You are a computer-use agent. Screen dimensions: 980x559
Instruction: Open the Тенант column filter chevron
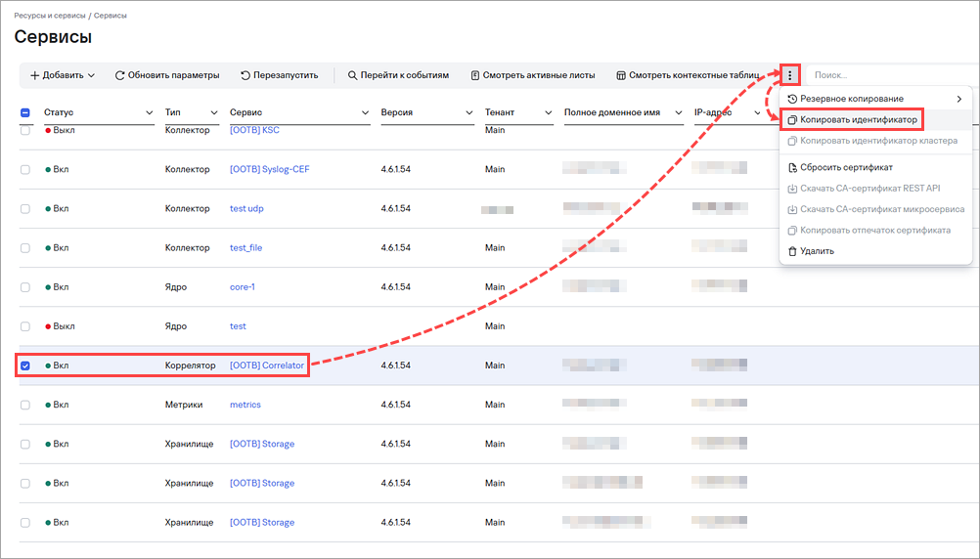[x=548, y=112]
